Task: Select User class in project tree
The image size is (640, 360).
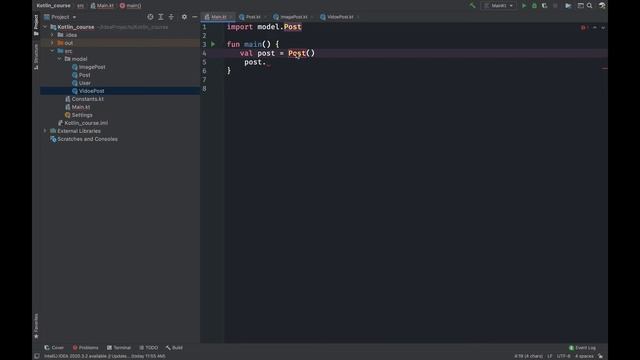Action: click(x=81, y=83)
